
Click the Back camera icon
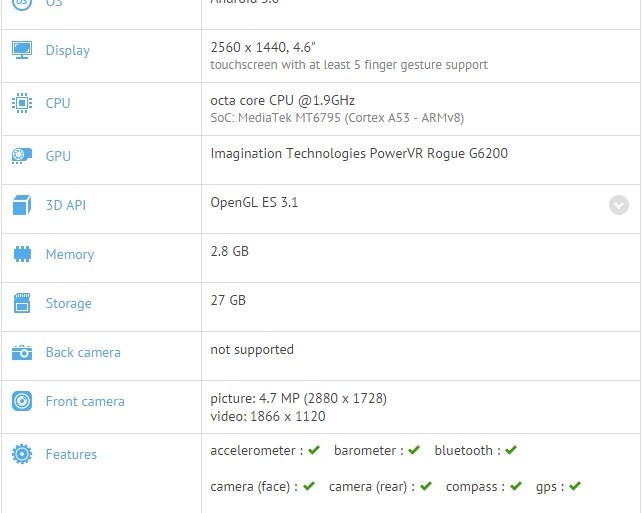[21, 353]
